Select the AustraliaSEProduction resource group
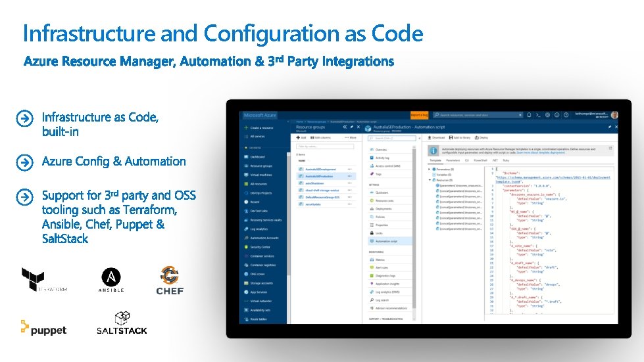644x362 pixels. (x=325, y=176)
